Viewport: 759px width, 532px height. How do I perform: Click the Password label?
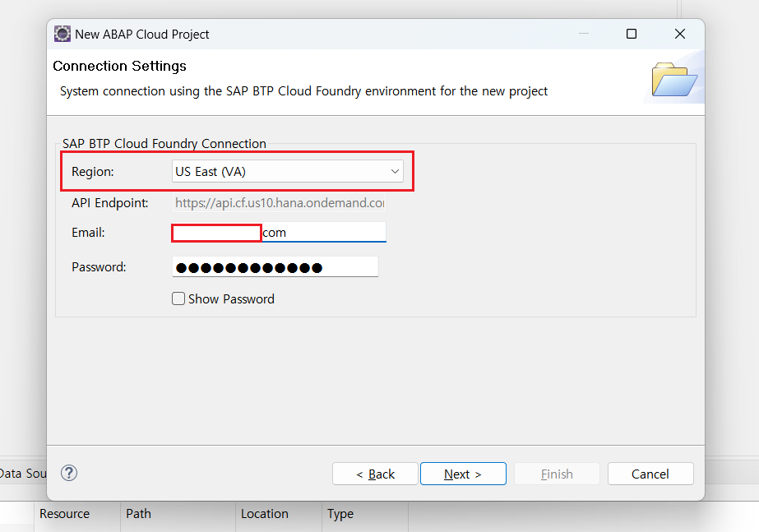[99, 266]
